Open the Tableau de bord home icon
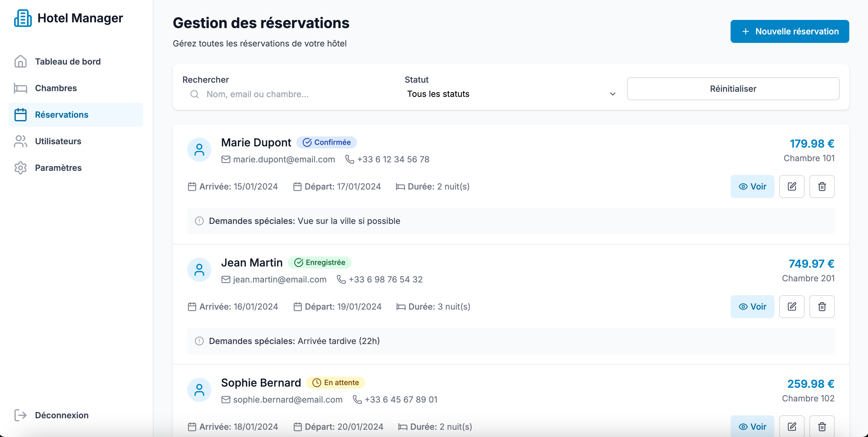Viewport: 868px width, 437px height. point(20,61)
